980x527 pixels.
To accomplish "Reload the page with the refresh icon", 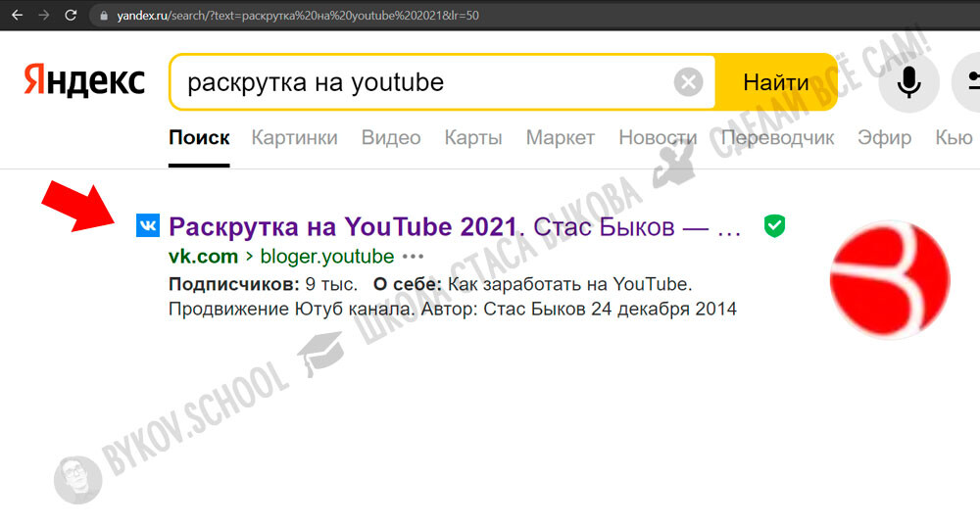I will tap(71, 16).
